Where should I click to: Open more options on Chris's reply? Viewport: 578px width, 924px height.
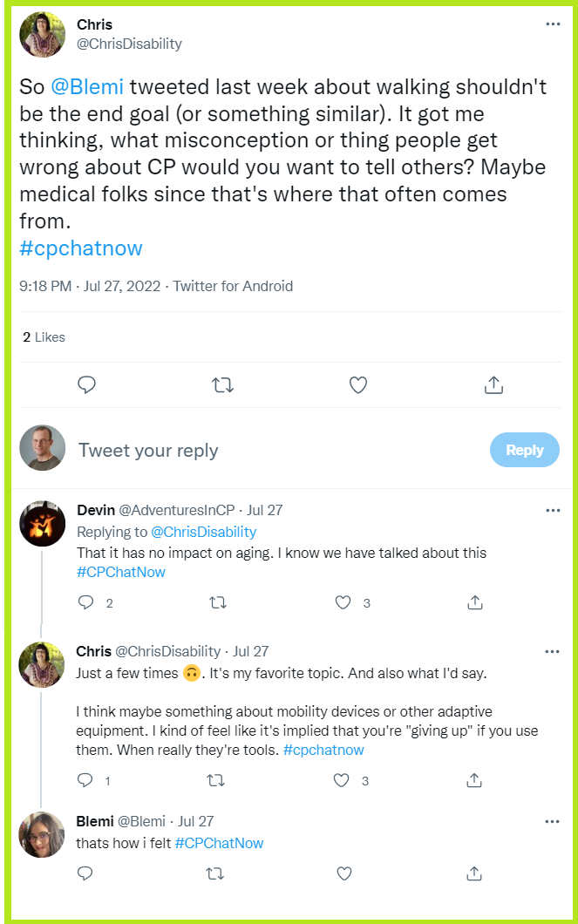[553, 651]
